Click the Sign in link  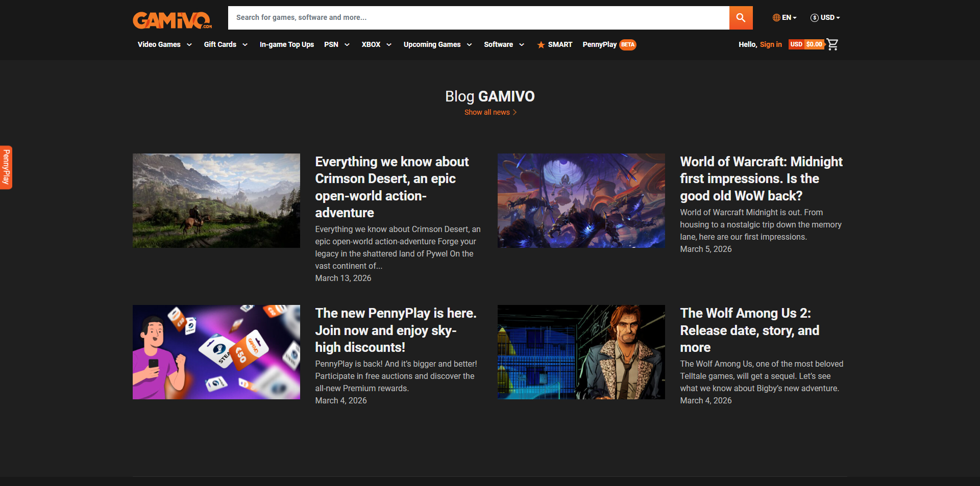click(x=771, y=45)
